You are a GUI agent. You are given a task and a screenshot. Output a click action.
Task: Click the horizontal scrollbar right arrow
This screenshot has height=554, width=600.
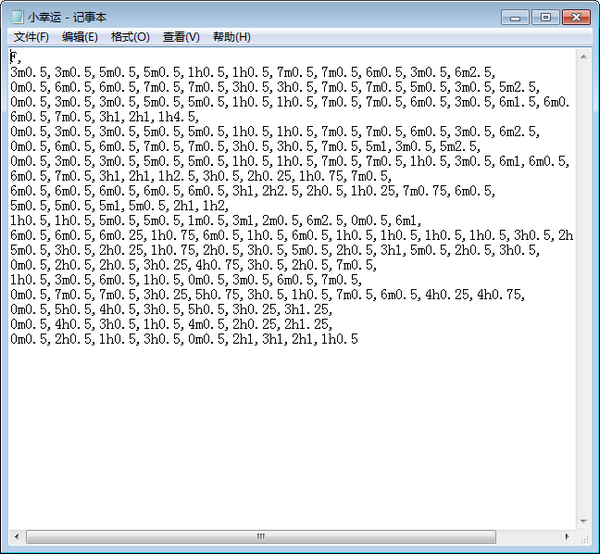coord(567,536)
